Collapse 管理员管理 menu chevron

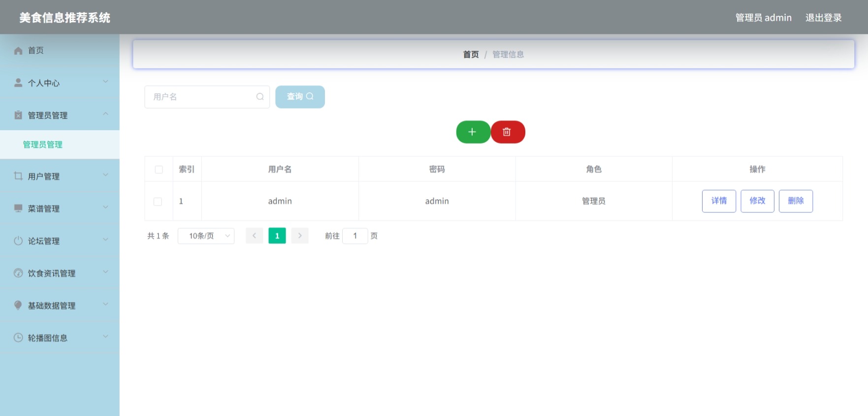click(x=105, y=114)
